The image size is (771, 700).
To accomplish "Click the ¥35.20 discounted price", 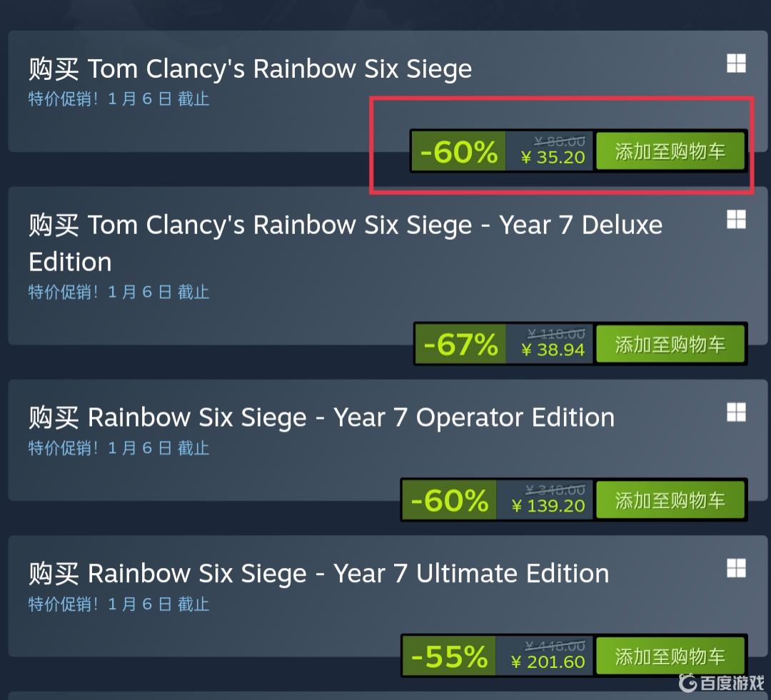I will click(553, 158).
